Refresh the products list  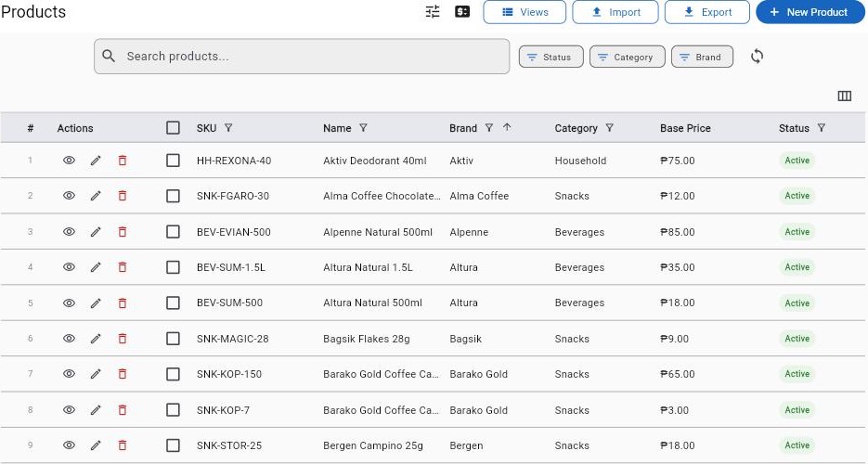point(757,57)
